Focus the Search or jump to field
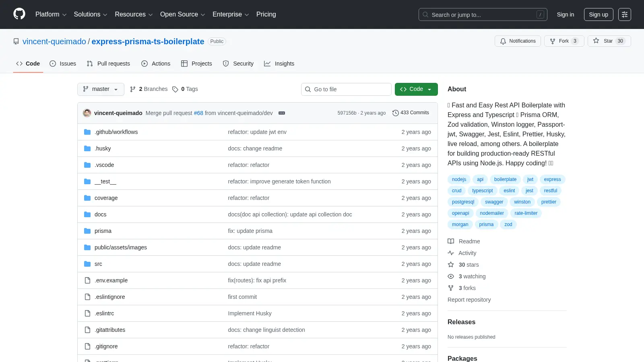Image resolution: width=644 pixels, height=362 pixels. tap(483, 14)
